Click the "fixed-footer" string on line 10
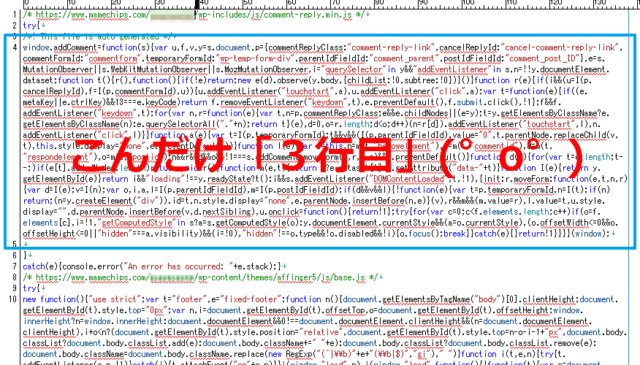The width and height of the screenshot is (640, 365). coord(251,299)
